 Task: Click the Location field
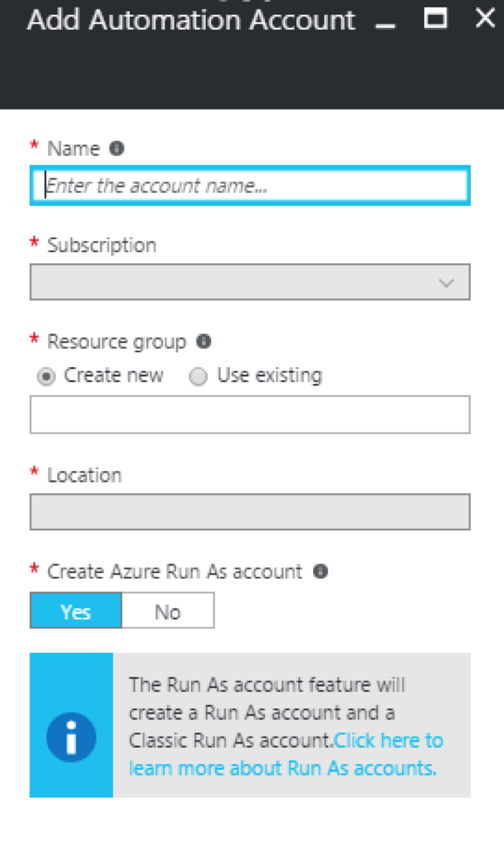coord(250,512)
